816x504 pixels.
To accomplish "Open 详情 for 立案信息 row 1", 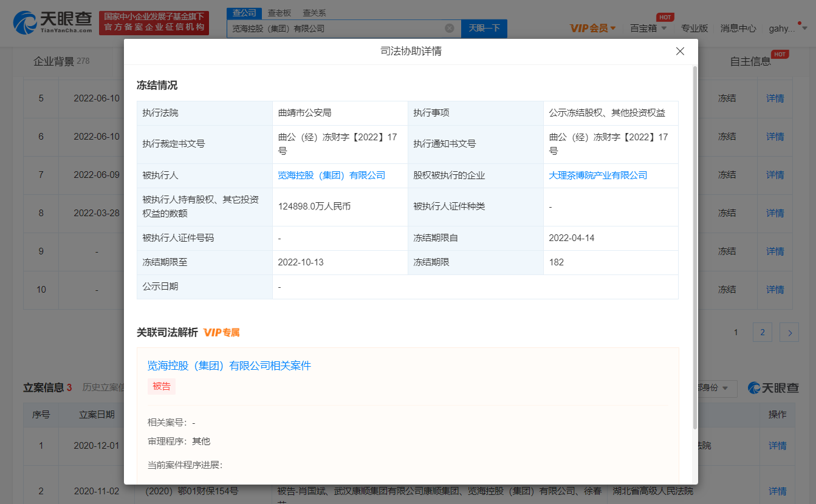I will (778, 446).
